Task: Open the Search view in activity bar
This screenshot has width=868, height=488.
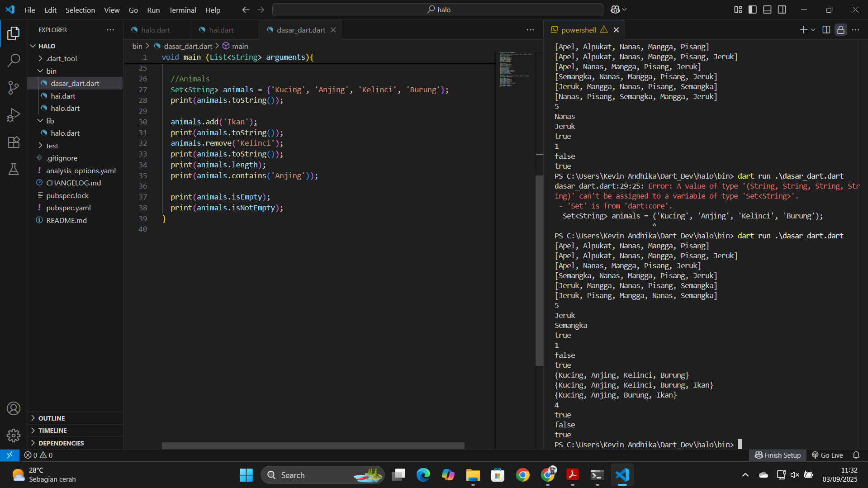Action: (x=14, y=60)
